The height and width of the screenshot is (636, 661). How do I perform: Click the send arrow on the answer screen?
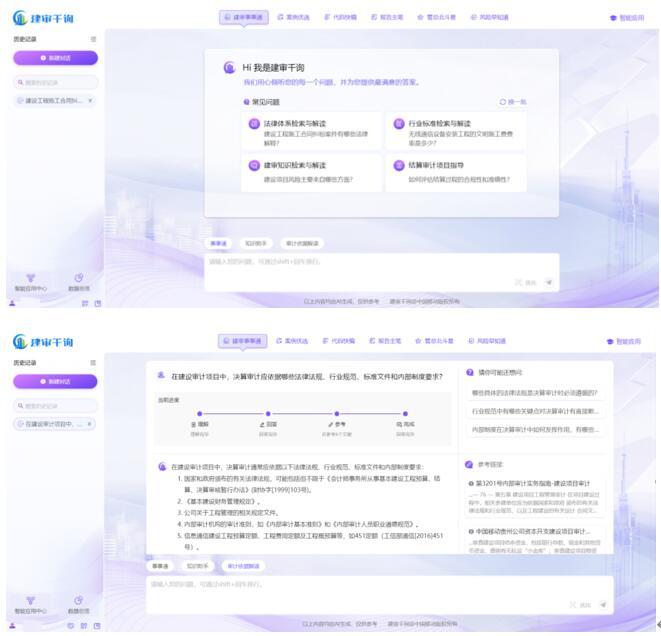tap(603, 605)
